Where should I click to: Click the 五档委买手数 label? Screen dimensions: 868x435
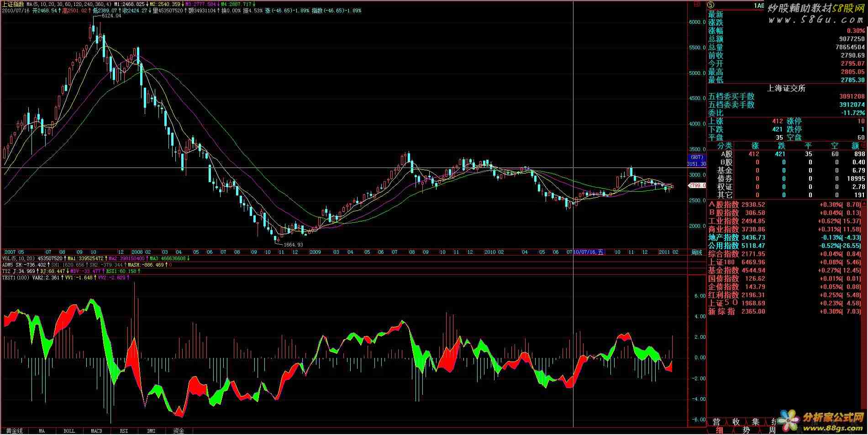tap(731, 96)
